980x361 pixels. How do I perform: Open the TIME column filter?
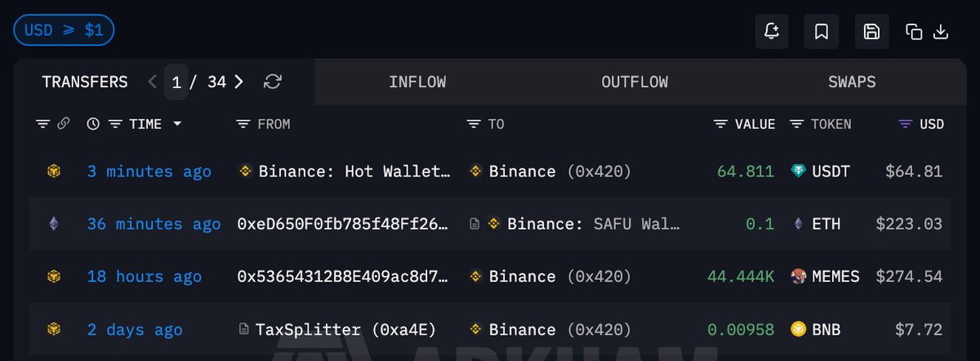point(116,124)
